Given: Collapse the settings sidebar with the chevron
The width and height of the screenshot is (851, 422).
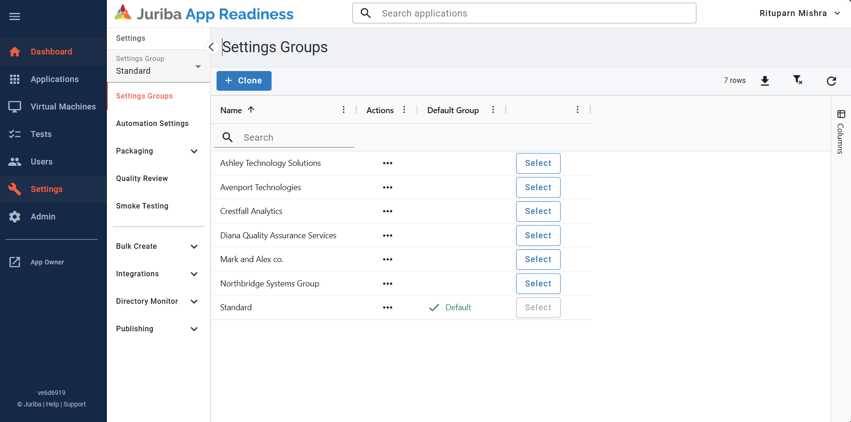Looking at the screenshot, I should [x=211, y=47].
